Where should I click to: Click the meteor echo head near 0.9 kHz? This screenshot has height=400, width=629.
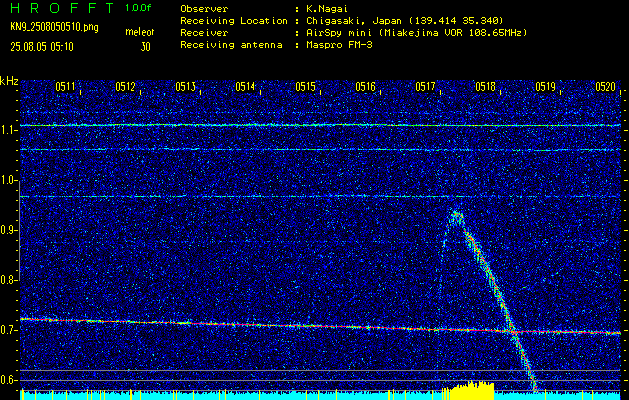click(x=456, y=216)
